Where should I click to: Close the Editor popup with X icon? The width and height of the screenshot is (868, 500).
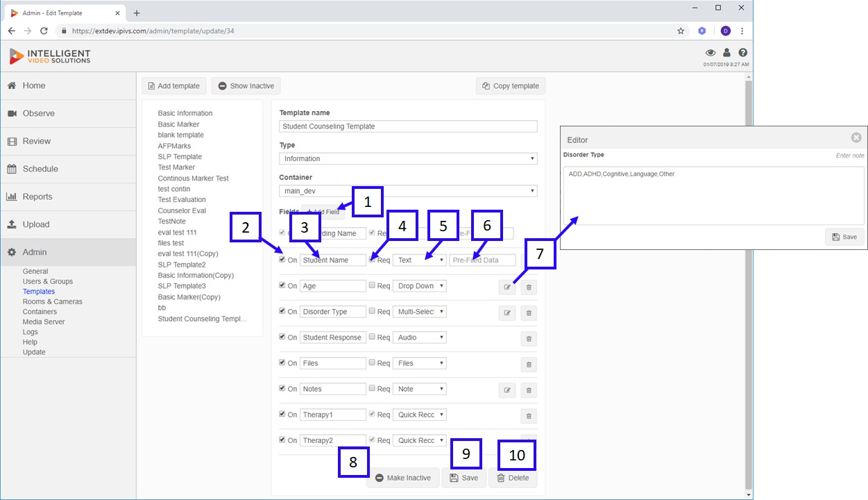856,138
